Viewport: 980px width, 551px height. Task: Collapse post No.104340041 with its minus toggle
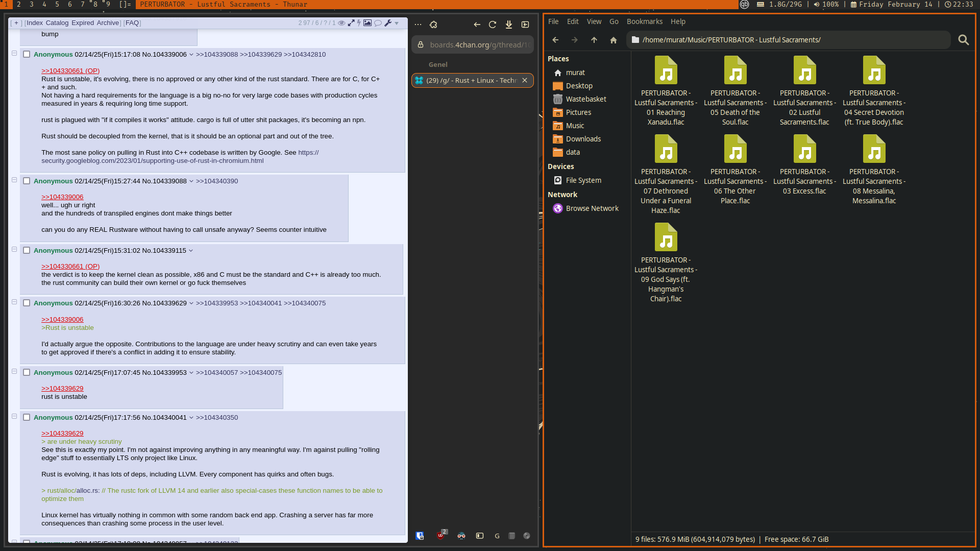click(x=14, y=416)
